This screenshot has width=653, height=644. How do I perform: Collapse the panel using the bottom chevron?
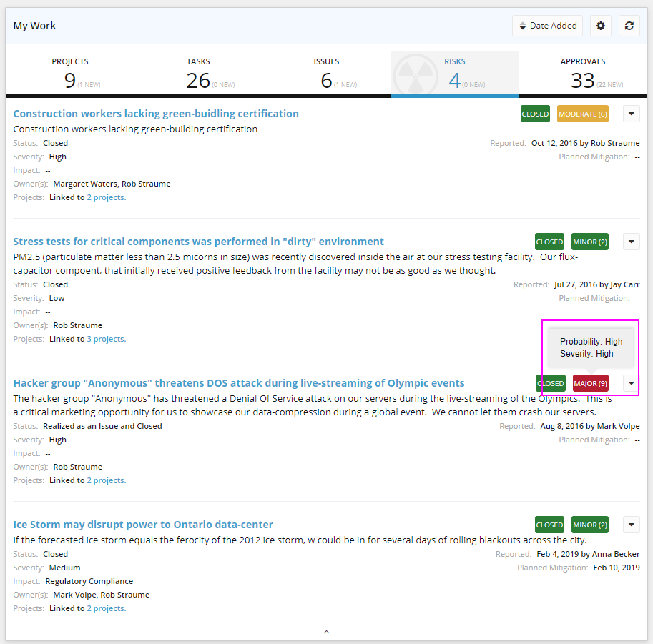click(326, 632)
